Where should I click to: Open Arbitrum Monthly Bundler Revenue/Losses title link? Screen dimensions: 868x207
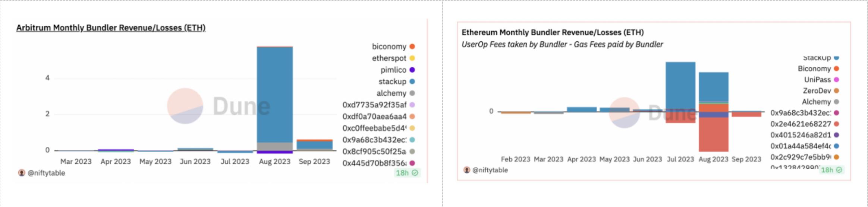pyautogui.click(x=111, y=28)
